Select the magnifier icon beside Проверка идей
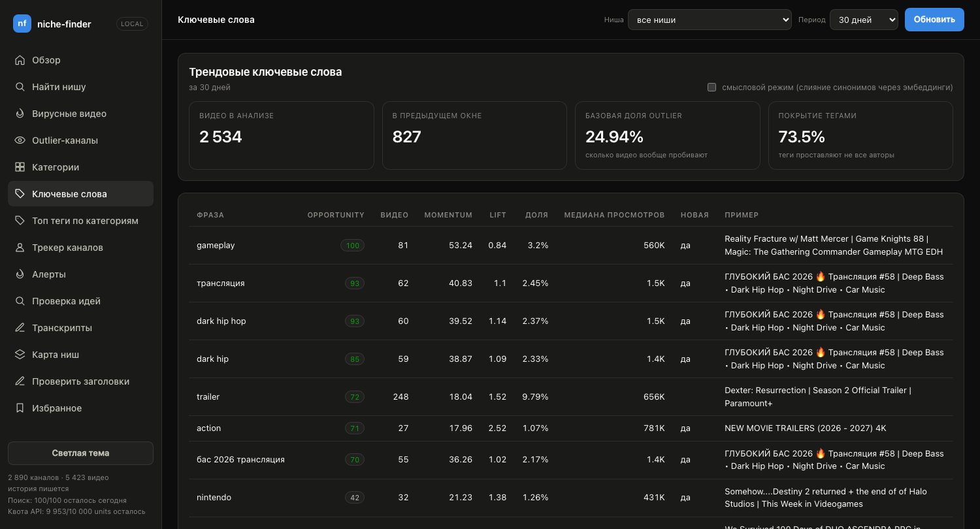 coord(20,301)
